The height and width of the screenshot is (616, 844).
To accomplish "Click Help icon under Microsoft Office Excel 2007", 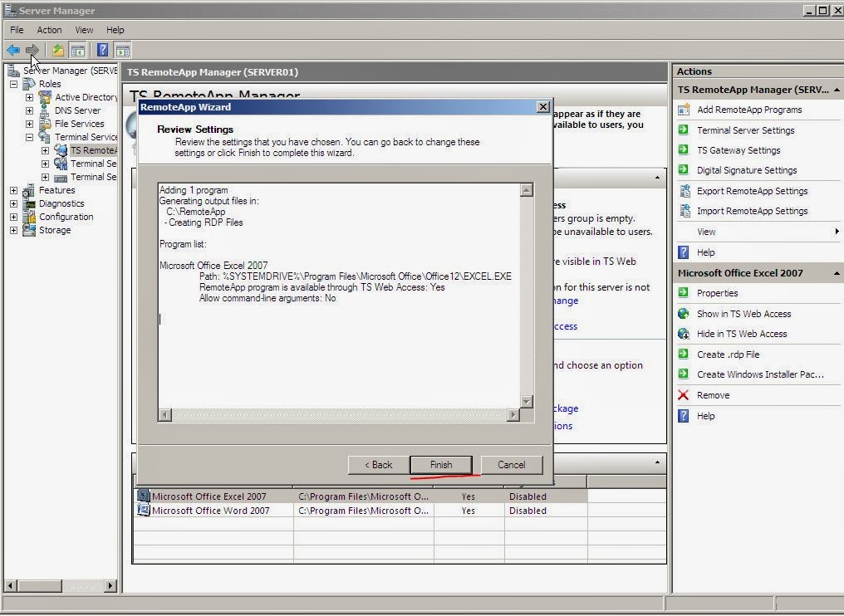I will 684,416.
